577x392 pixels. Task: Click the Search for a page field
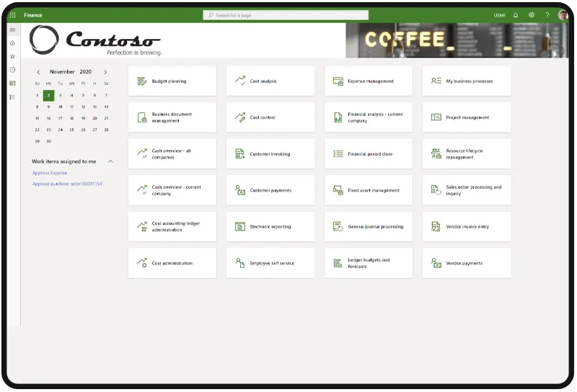286,15
